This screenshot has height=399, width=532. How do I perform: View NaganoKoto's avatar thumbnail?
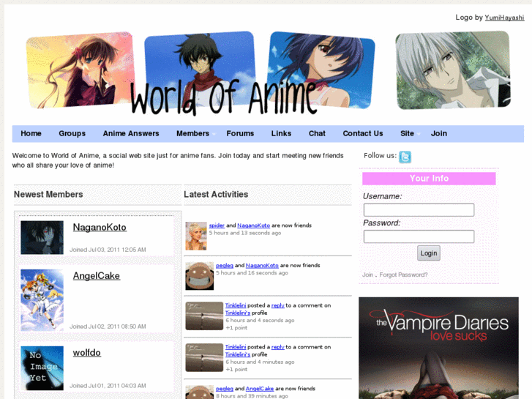click(42, 238)
